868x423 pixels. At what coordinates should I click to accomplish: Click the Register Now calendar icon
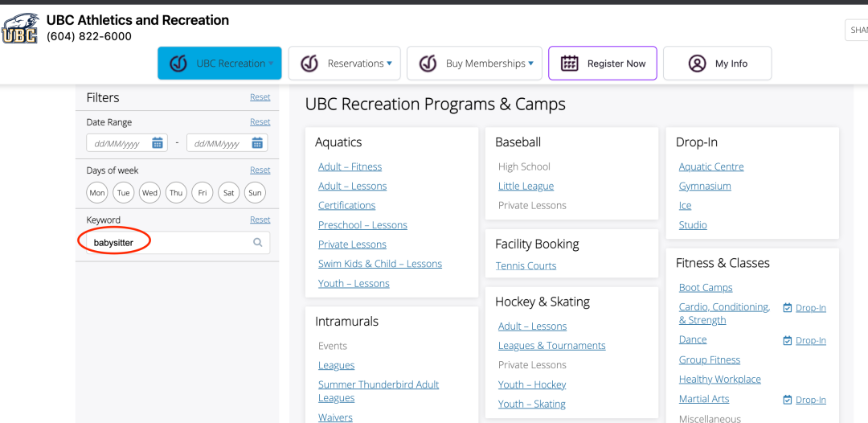click(x=570, y=64)
